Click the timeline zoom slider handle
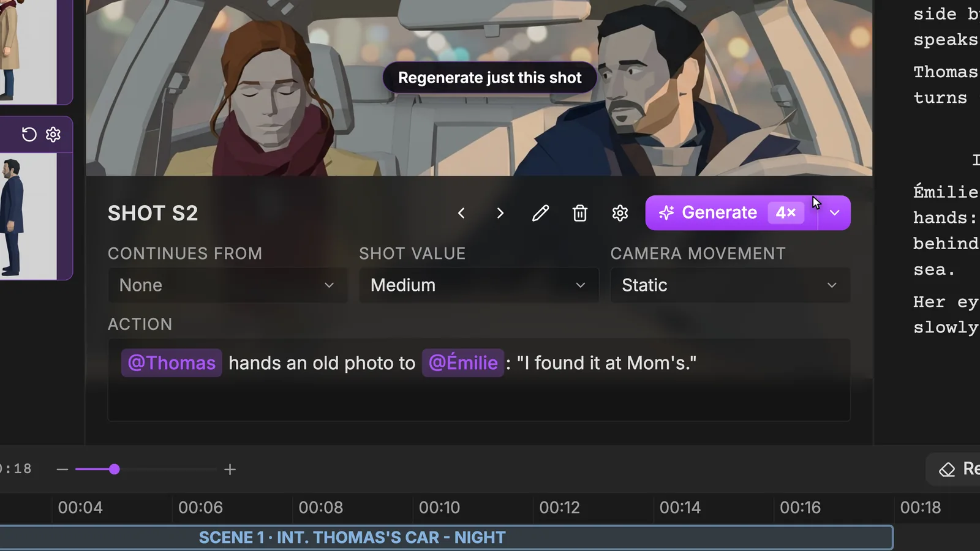This screenshot has height=551, width=980. [115, 470]
